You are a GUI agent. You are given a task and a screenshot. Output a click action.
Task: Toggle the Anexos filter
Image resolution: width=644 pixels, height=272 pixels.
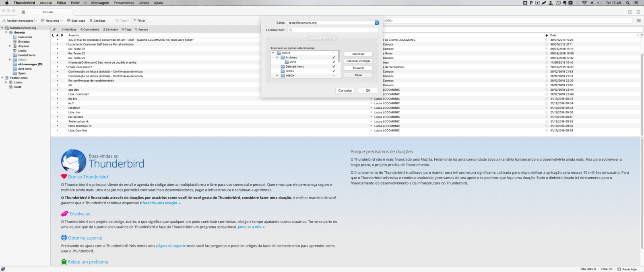[142, 29]
